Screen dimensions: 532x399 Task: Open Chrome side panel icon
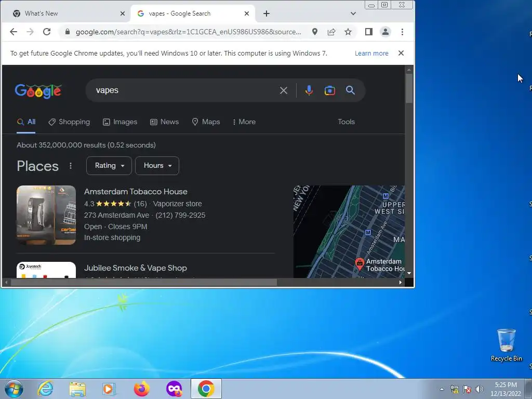(x=369, y=32)
